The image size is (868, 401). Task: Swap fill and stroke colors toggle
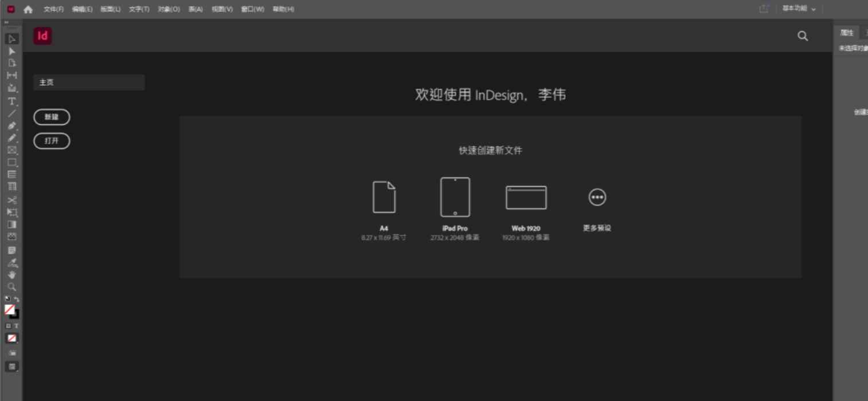(15, 298)
